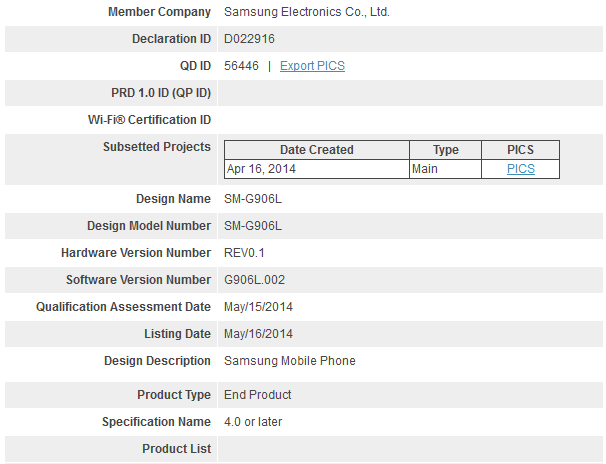The height and width of the screenshot is (464, 606).
Task: Click the Wi-Fi Certification ID label
Action: 149,120
